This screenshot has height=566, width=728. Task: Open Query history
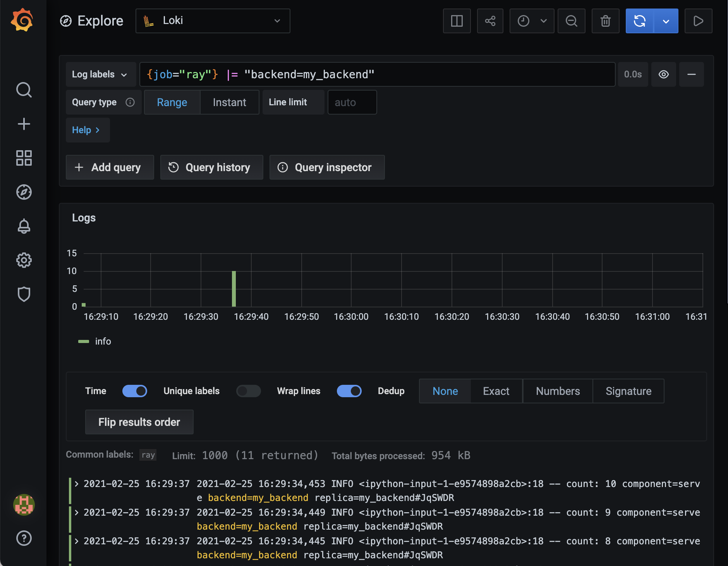coord(212,167)
